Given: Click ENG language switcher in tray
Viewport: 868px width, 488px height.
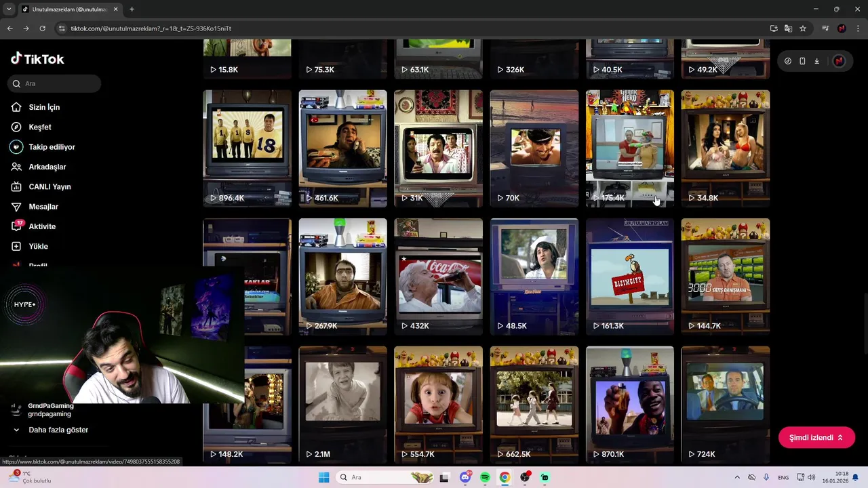Looking at the screenshot, I should (x=783, y=477).
